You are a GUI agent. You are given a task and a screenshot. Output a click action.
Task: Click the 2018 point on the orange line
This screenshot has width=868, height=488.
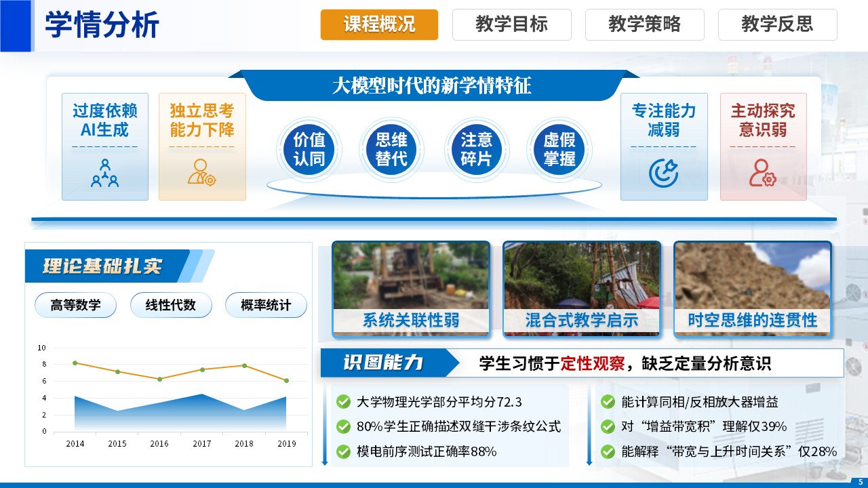point(243,366)
